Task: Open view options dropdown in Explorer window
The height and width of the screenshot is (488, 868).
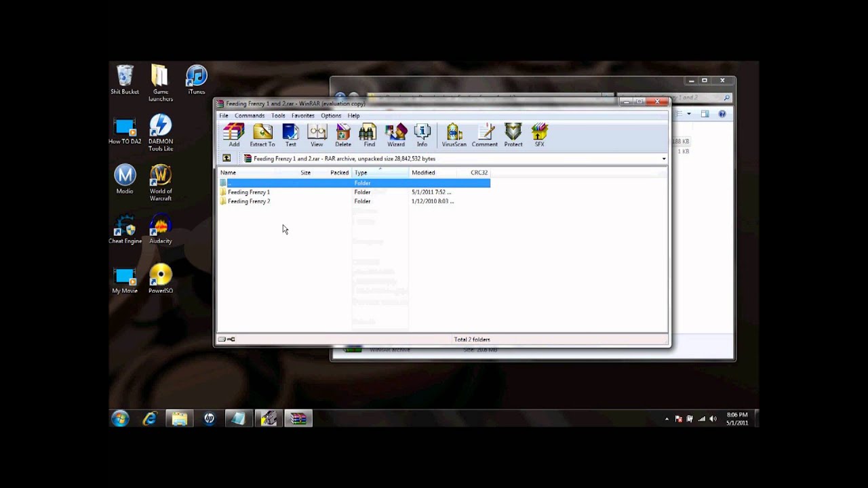Action: click(689, 114)
